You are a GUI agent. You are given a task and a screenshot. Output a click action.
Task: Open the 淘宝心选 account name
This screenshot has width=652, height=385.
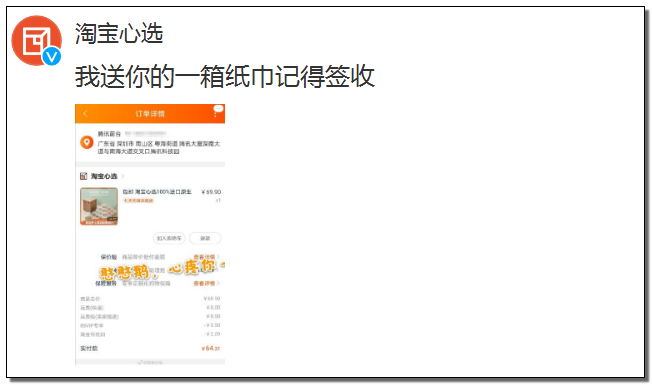tap(119, 33)
